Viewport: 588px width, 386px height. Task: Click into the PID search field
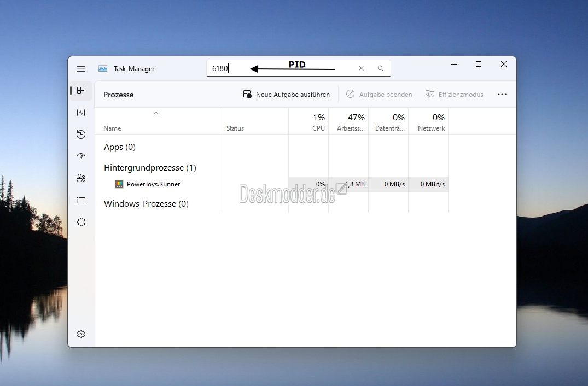pos(299,68)
